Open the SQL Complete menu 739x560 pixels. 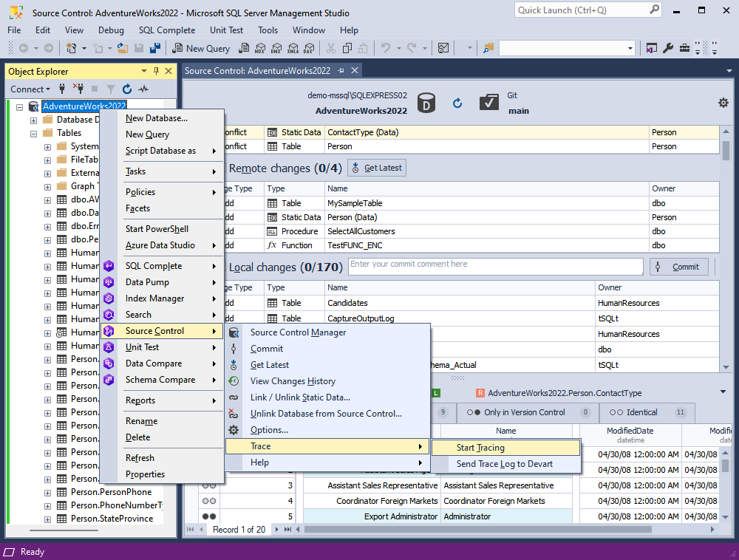(x=167, y=30)
